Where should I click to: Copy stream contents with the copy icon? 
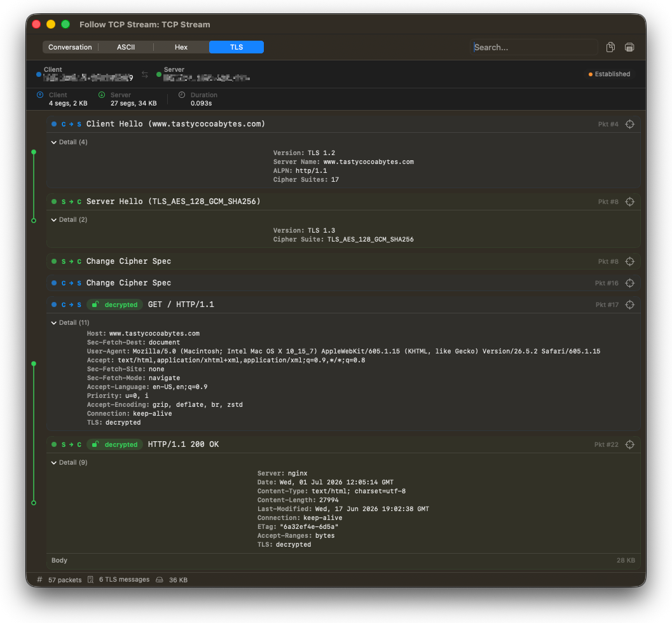tap(611, 47)
